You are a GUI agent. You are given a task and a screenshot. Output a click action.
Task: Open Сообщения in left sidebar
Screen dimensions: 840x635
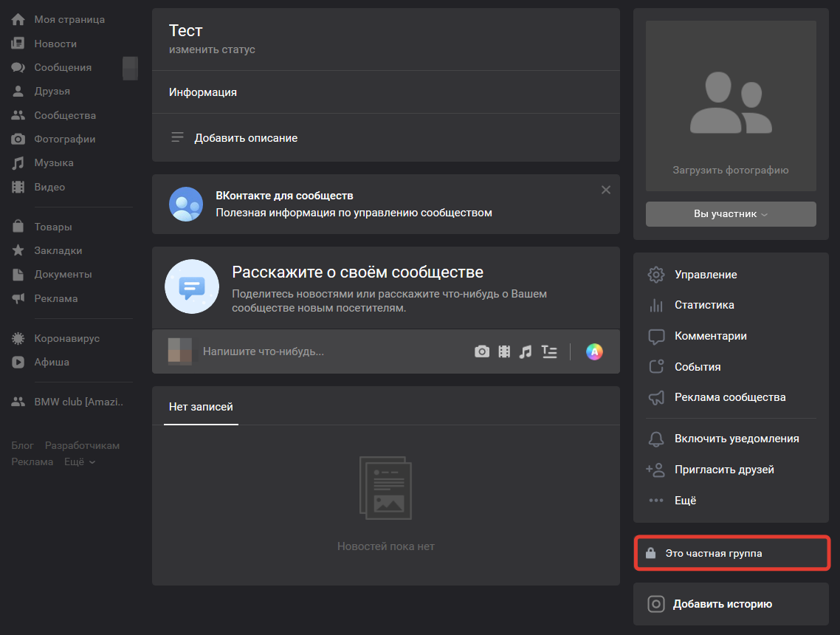coord(63,67)
